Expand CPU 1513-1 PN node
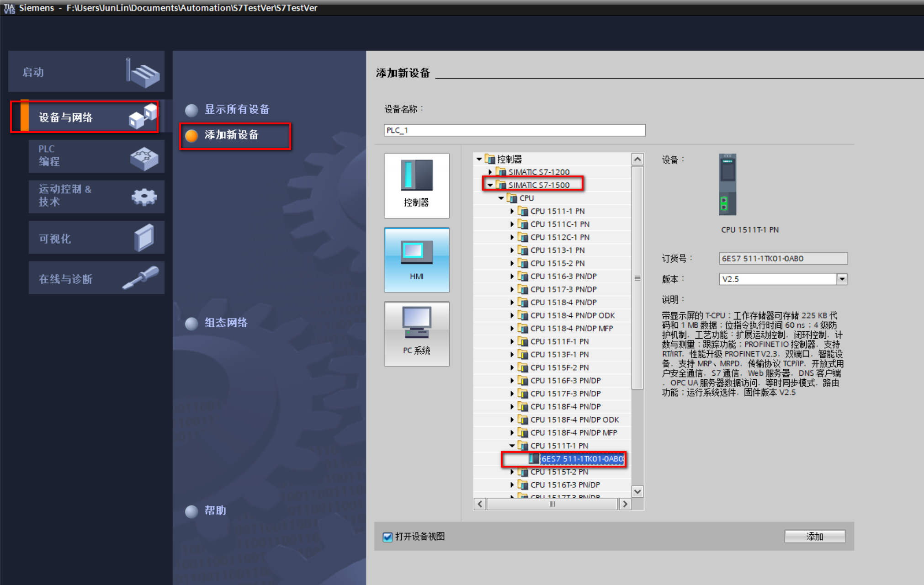 click(512, 250)
